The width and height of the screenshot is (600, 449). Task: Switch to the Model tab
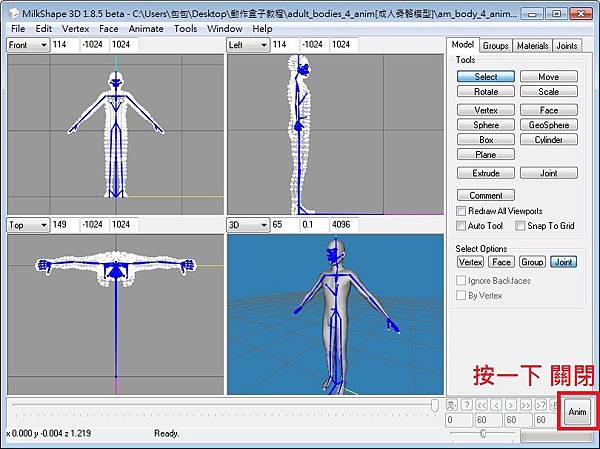pyautogui.click(x=463, y=45)
